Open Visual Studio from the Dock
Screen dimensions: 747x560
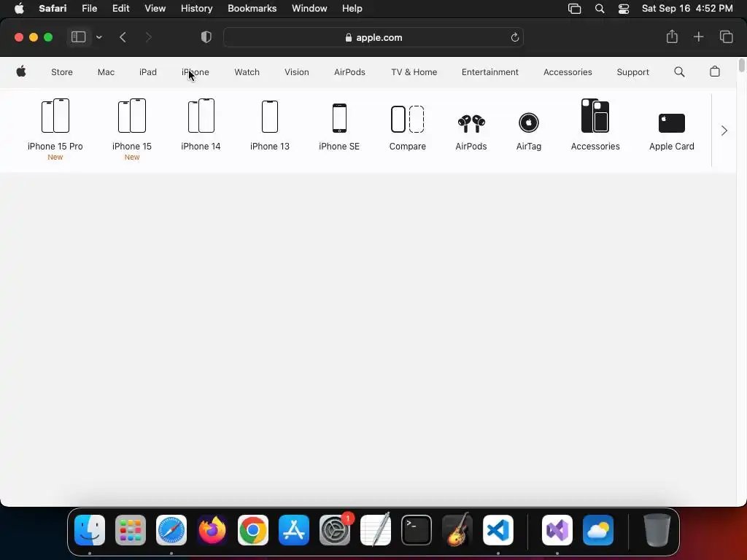click(557, 530)
